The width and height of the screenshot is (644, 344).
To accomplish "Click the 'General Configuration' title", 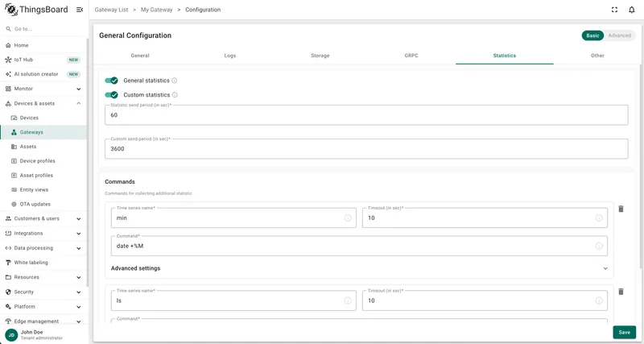I will coord(135,35).
